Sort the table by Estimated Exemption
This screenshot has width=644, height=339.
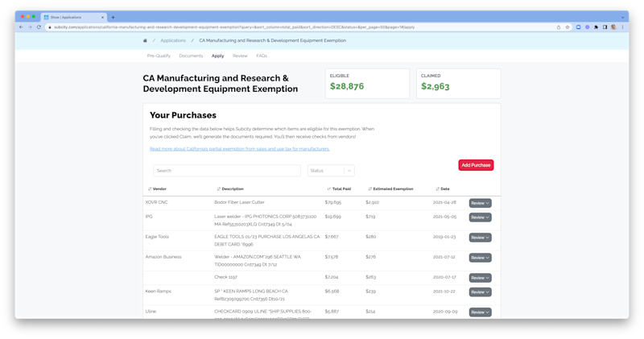(x=390, y=189)
